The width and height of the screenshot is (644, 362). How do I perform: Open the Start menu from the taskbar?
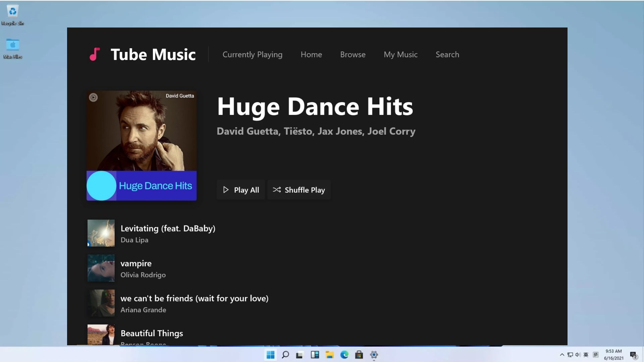pyautogui.click(x=270, y=355)
